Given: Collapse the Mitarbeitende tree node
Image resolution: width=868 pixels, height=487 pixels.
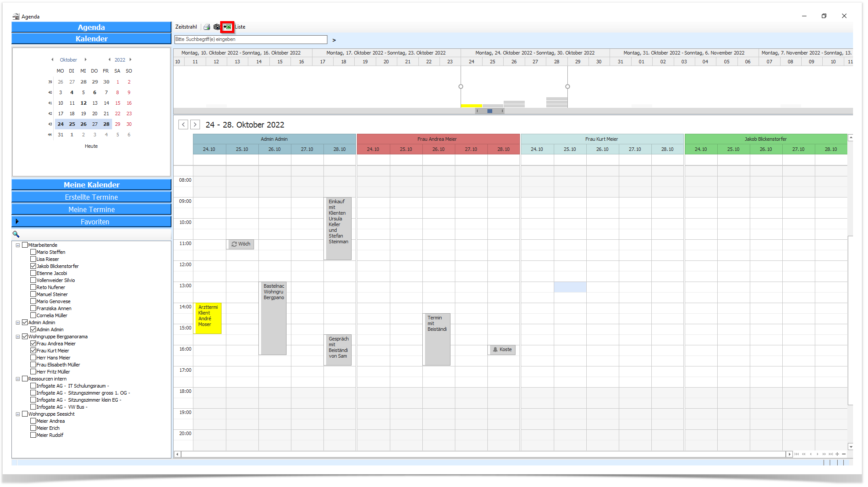Looking at the screenshot, I should [18, 245].
